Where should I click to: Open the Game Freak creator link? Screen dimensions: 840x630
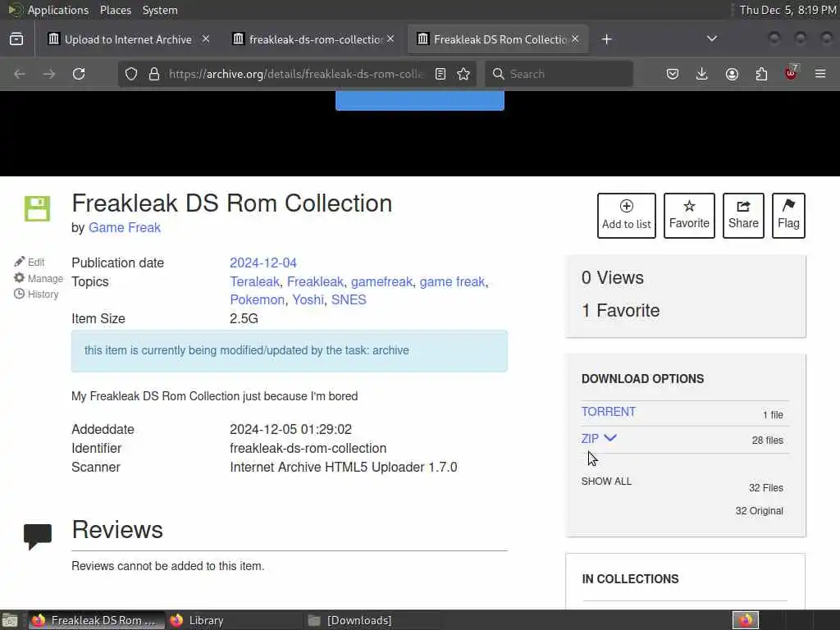[x=125, y=228]
